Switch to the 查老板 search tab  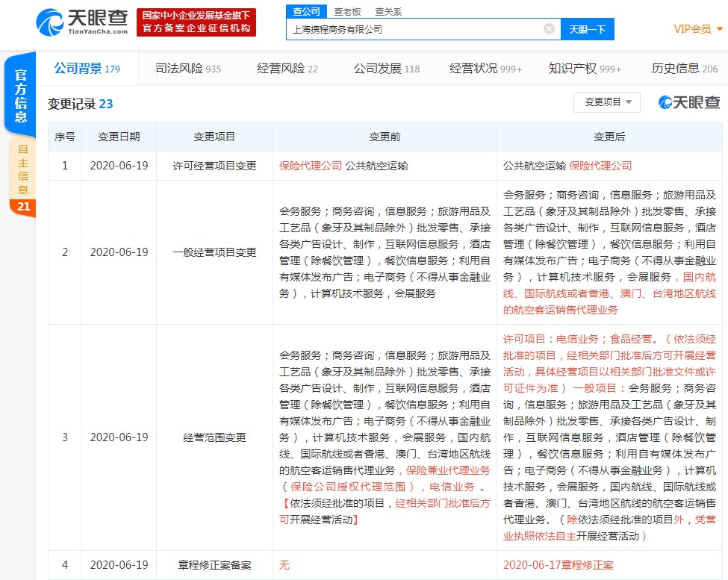coord(347,12)
